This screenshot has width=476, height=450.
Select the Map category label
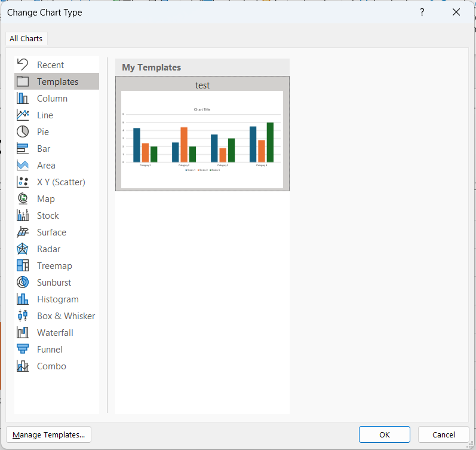pyautogui.click(x=46, y=198)
